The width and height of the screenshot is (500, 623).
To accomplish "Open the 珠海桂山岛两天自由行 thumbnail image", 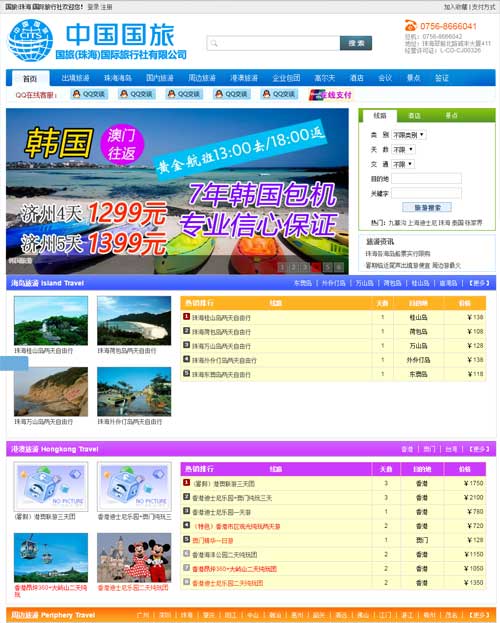I will click(51, 321).
